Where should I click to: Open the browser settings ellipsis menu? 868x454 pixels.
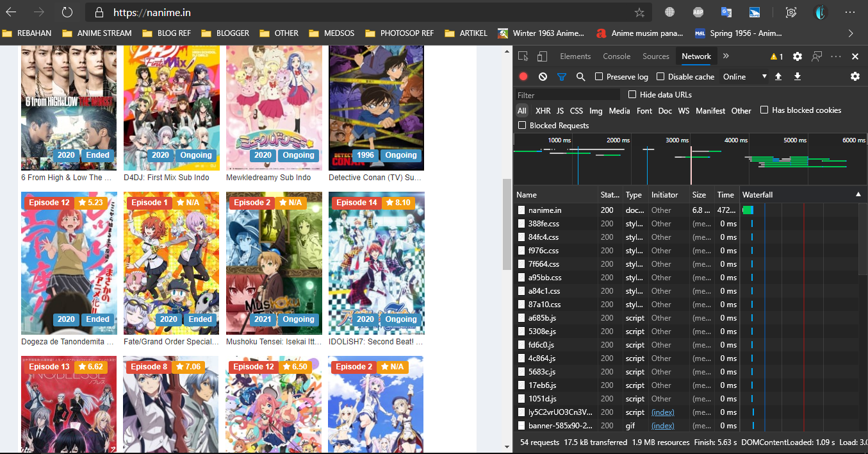(850, 12)
